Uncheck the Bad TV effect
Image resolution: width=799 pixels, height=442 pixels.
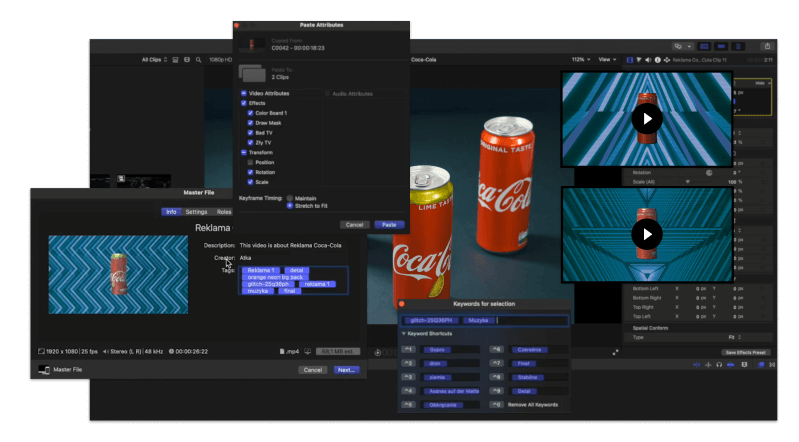click(x=250, y=133)
